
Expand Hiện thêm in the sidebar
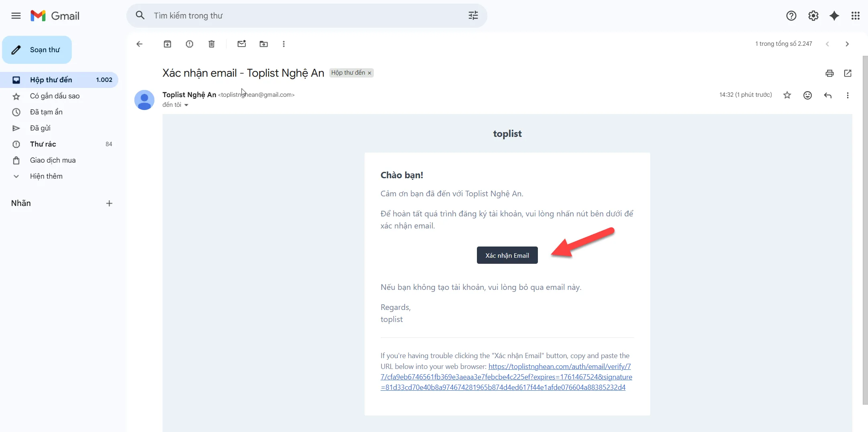pos(46,176)
